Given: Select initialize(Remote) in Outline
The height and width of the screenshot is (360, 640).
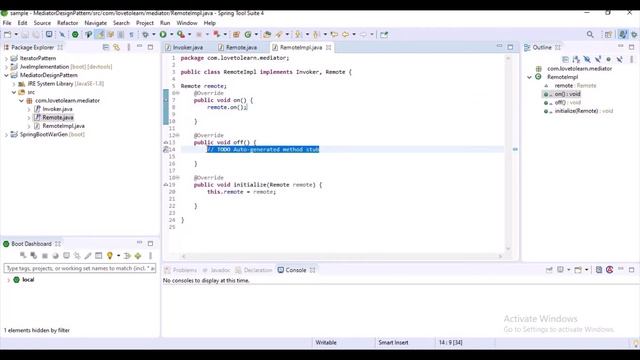Looking at the screenshot, I should (578, 111).
